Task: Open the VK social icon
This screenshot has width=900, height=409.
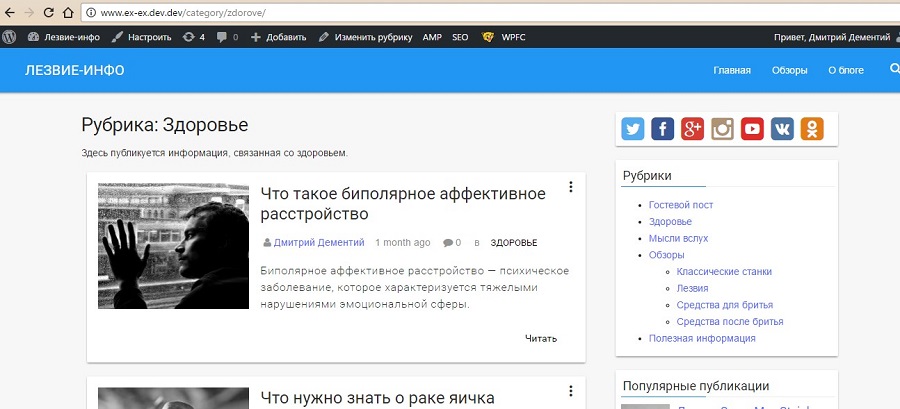Action: (782, 128)
